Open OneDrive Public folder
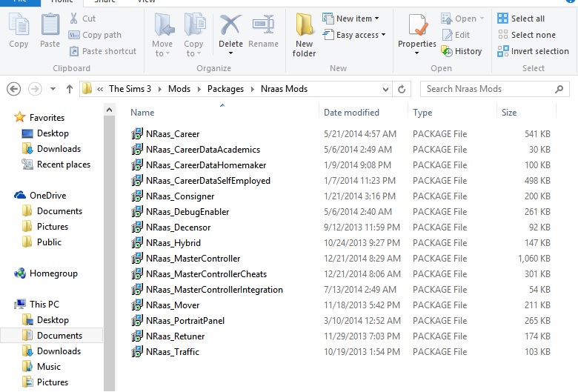Screen dimensions: 578x392 click(x=49, y=242)
